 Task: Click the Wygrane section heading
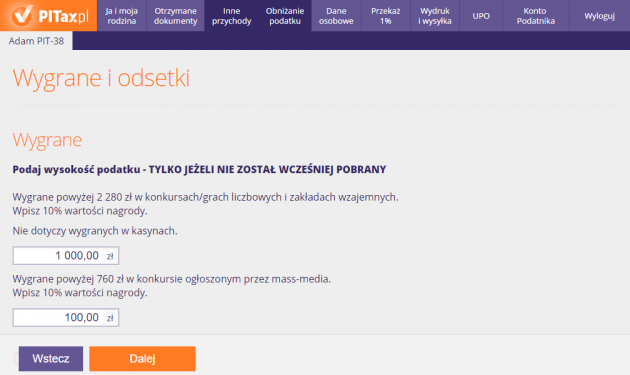pos(47,139)
